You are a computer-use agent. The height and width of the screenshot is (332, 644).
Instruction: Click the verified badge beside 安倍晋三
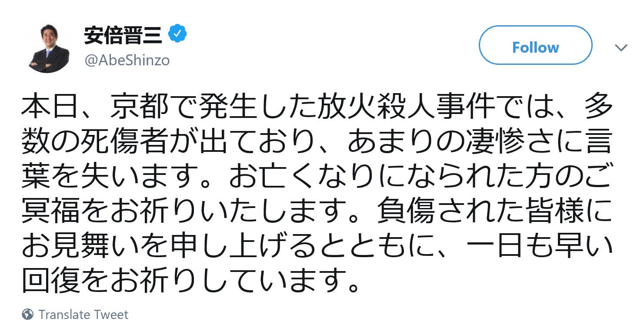[178, 35]
